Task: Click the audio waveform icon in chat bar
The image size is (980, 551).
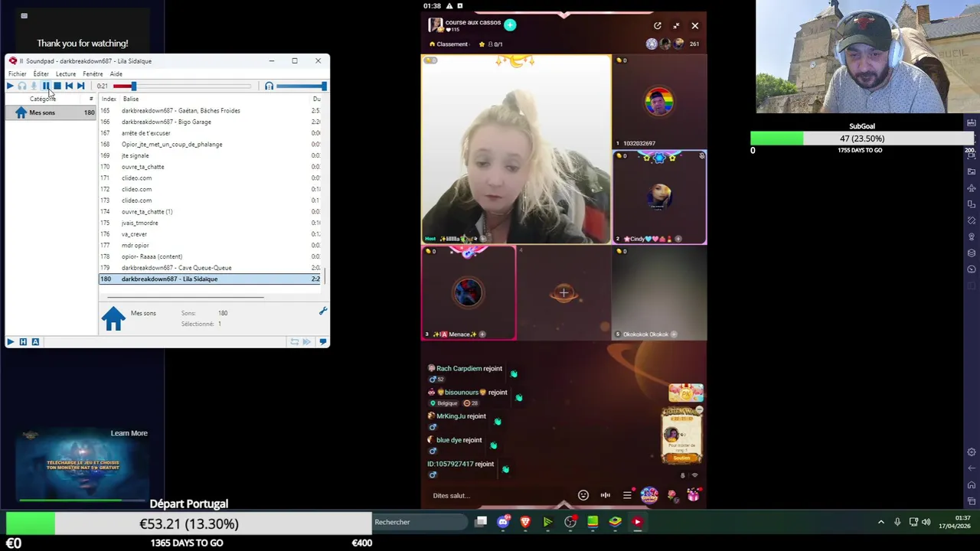Action: click(606, 495)
